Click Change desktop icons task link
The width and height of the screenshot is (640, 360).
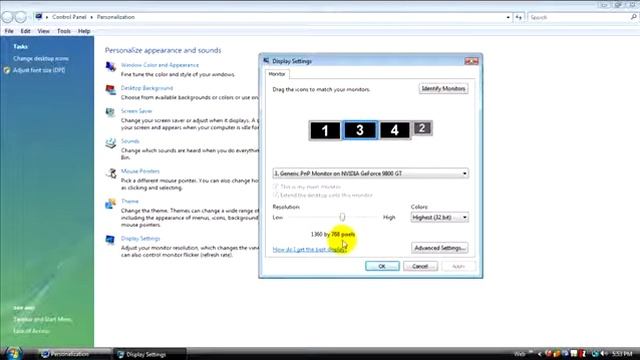pyautogui.click(x=41, y=58)
